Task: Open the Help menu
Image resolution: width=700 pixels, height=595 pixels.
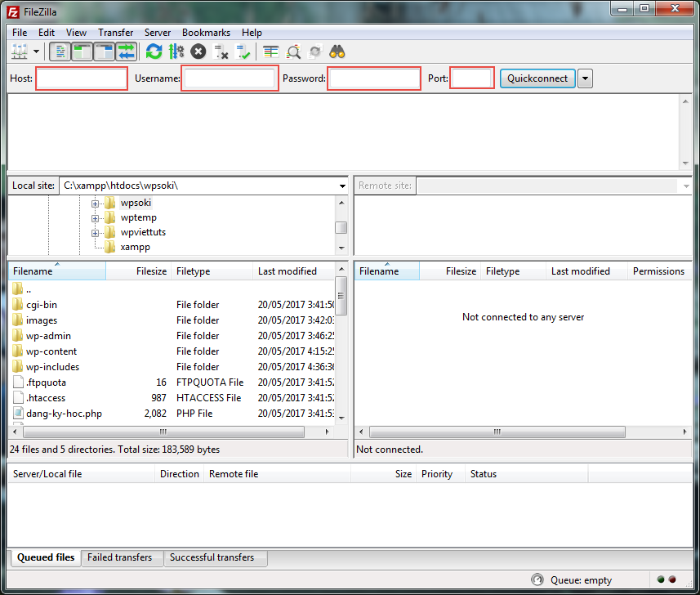Action: [252, 33]
